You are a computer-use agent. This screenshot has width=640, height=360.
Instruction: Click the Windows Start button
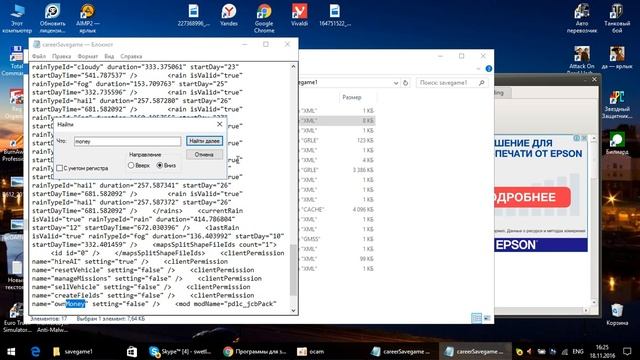coord(11,351)
